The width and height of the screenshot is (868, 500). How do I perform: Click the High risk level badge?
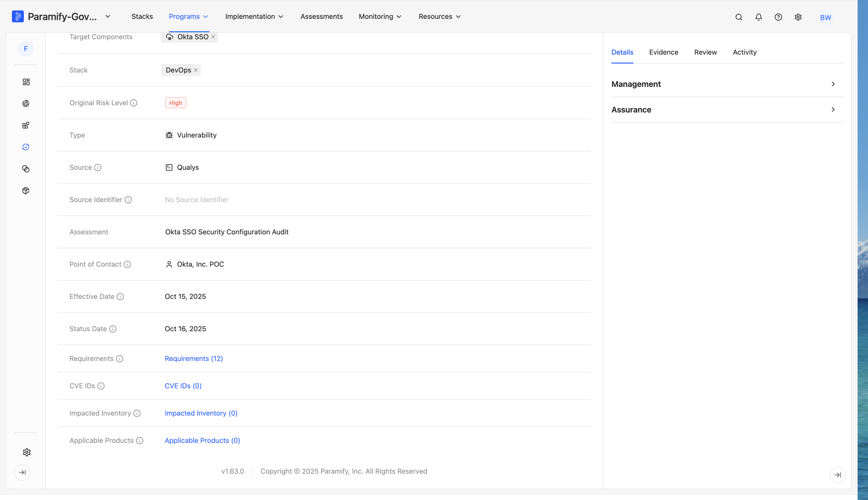pos(176,103)
